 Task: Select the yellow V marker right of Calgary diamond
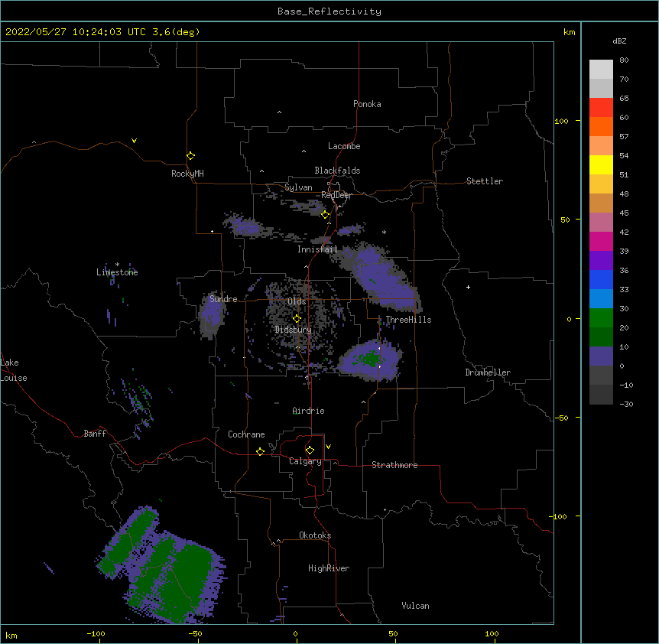tap(328, 447)
